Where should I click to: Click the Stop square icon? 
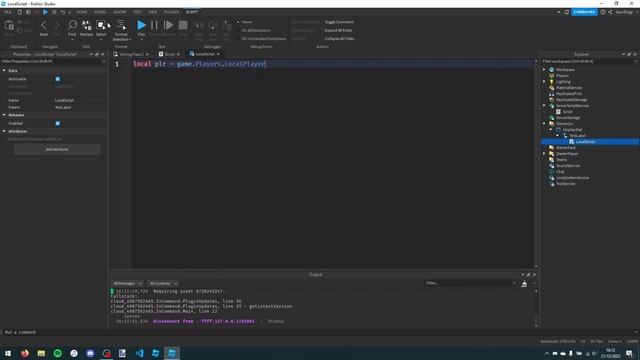[x=183, y=25]
